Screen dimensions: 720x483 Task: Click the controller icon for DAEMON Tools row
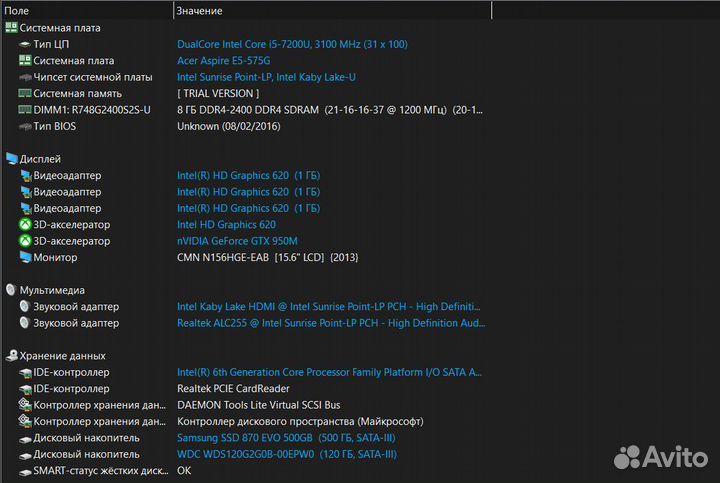tap(25, 404)
